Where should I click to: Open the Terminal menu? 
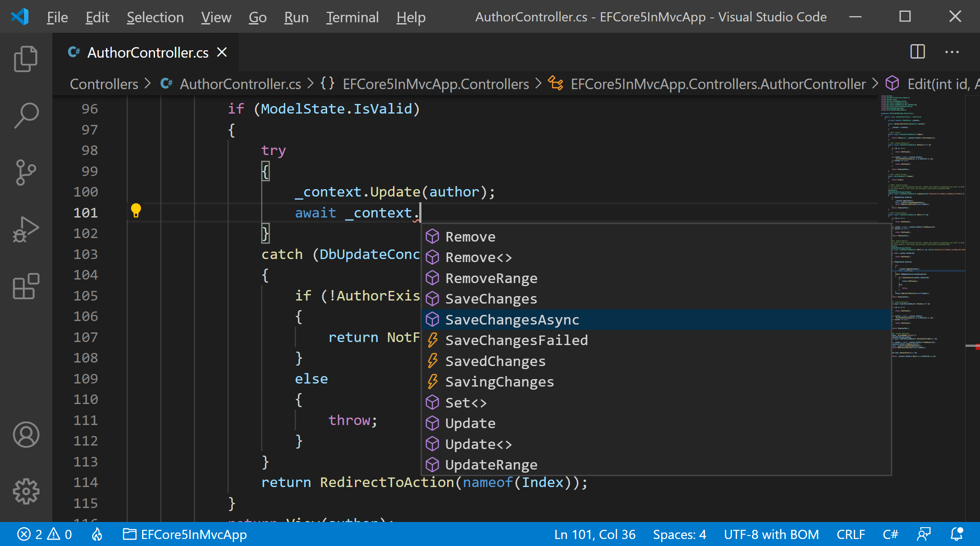[x=352, y=17]
